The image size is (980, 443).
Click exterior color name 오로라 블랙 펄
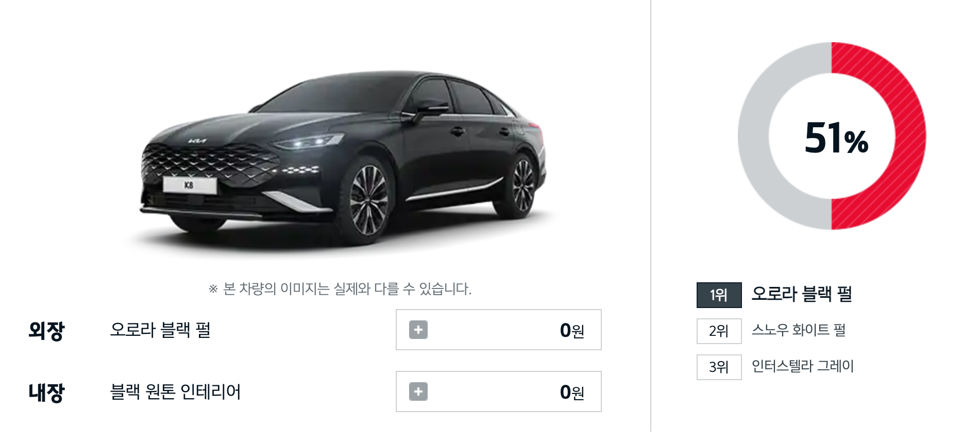tap(160, 330)
